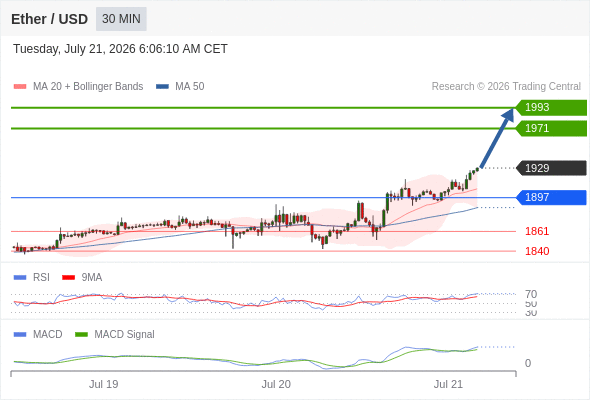This screenshot has height=400, width=590.
Task: Toggle the RSI legend entry
Action: coord(32,277)
